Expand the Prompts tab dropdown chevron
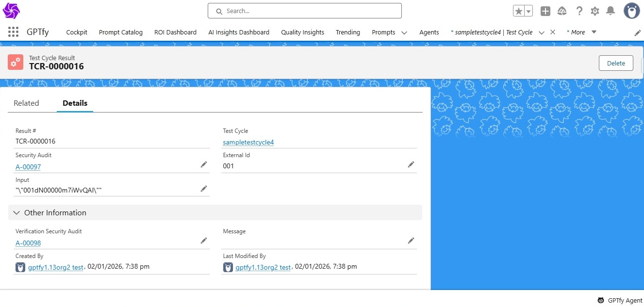644x307 pixels. [x=404, y=32]
